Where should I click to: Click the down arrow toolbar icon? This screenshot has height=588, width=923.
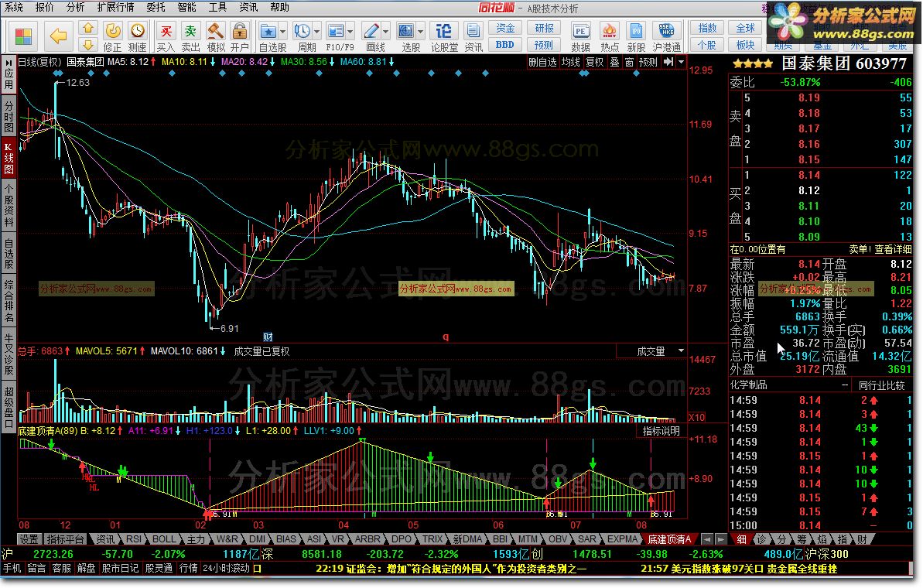(87, 45)
